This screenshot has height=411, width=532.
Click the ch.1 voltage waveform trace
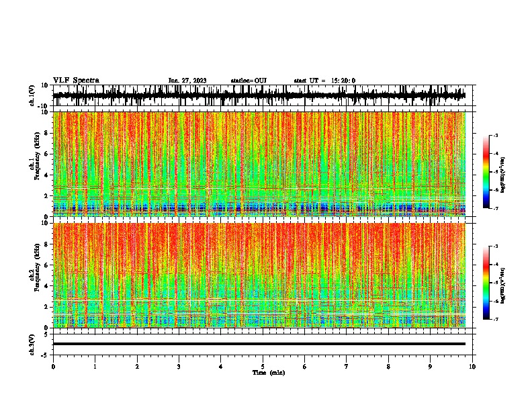click(259, 95)
